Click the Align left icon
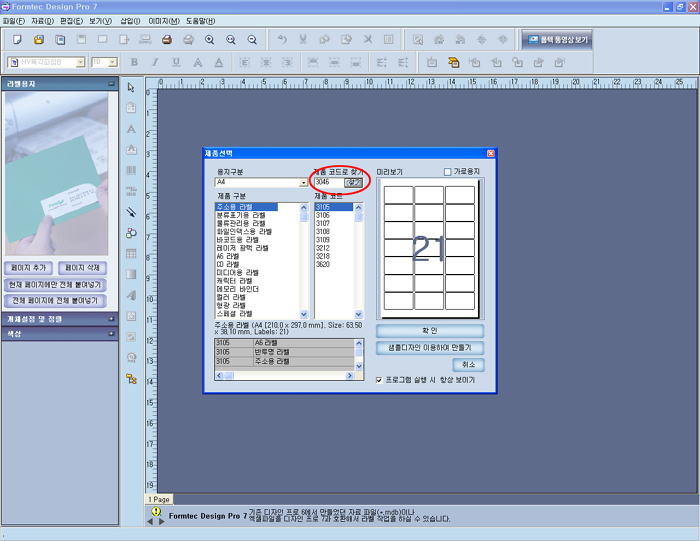This screenshot has height=541, width=700. point(245,62)
